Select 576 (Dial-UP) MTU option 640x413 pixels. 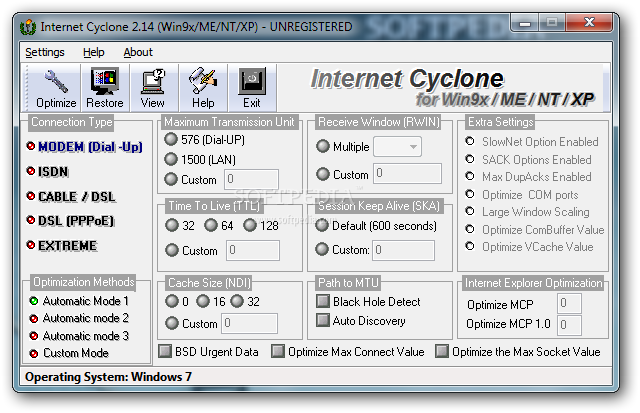pyautogui.click(x=204, y=140)
